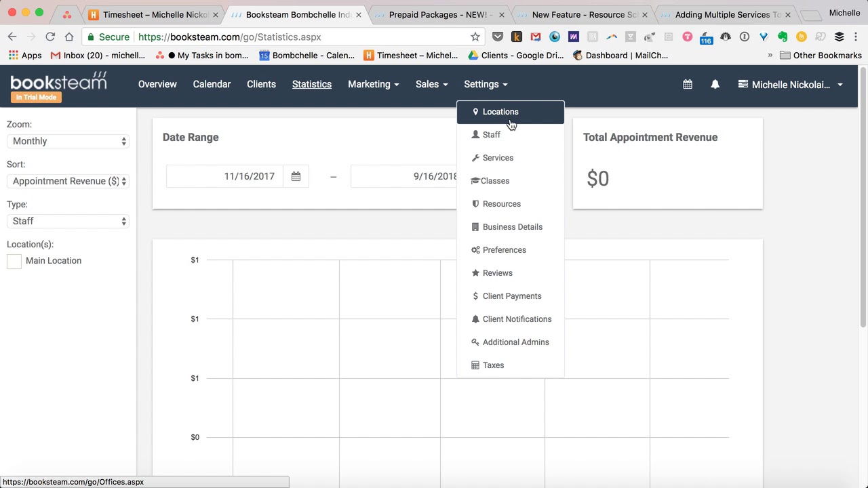This screenshot has width=868, height=488.
Task: Open the My Tasks in bom... bookmark
Action: click(x=202, y=56)
